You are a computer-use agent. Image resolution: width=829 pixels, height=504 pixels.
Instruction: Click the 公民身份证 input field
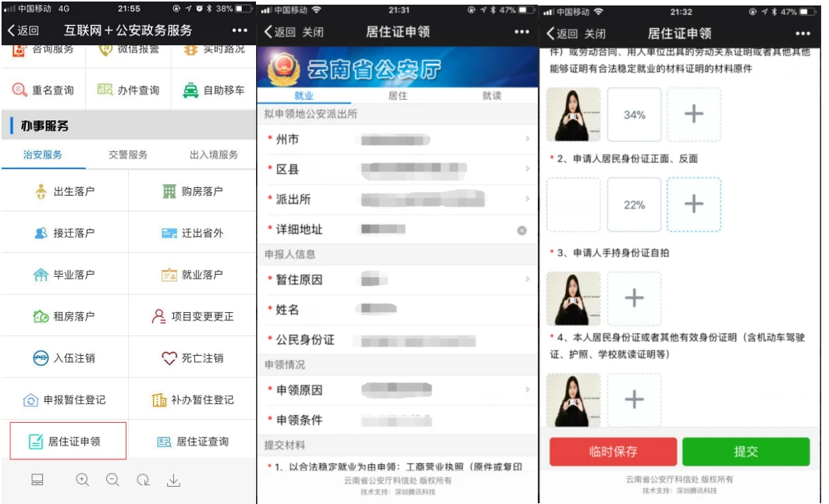tap(397, 339)
